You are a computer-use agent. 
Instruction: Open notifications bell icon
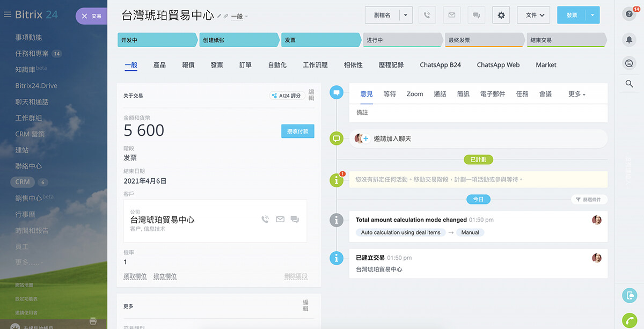tap(630, 40)
